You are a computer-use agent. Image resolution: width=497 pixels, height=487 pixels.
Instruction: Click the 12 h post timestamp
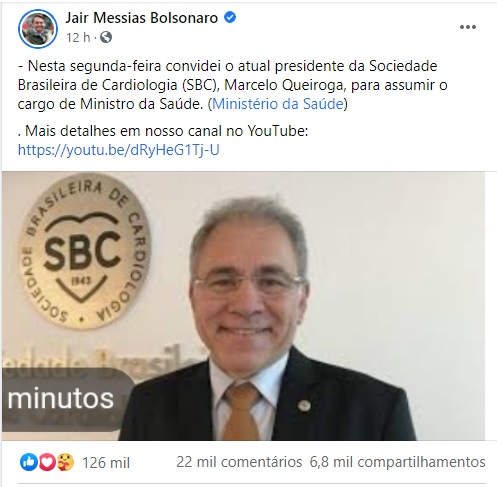78,37
